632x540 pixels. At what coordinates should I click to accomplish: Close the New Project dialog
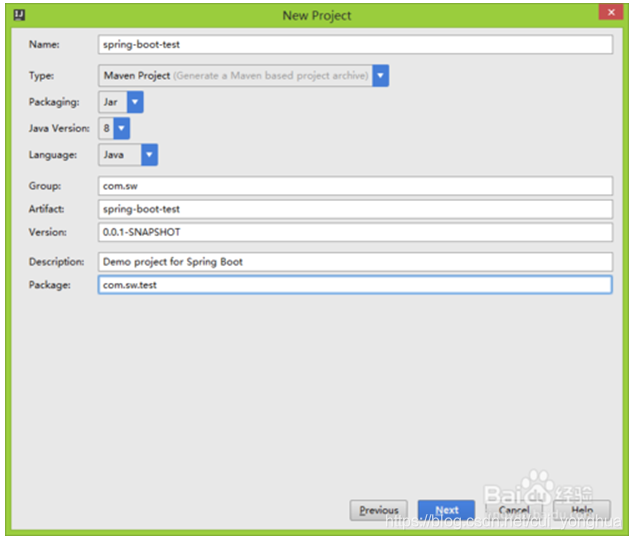pos(611,12)
